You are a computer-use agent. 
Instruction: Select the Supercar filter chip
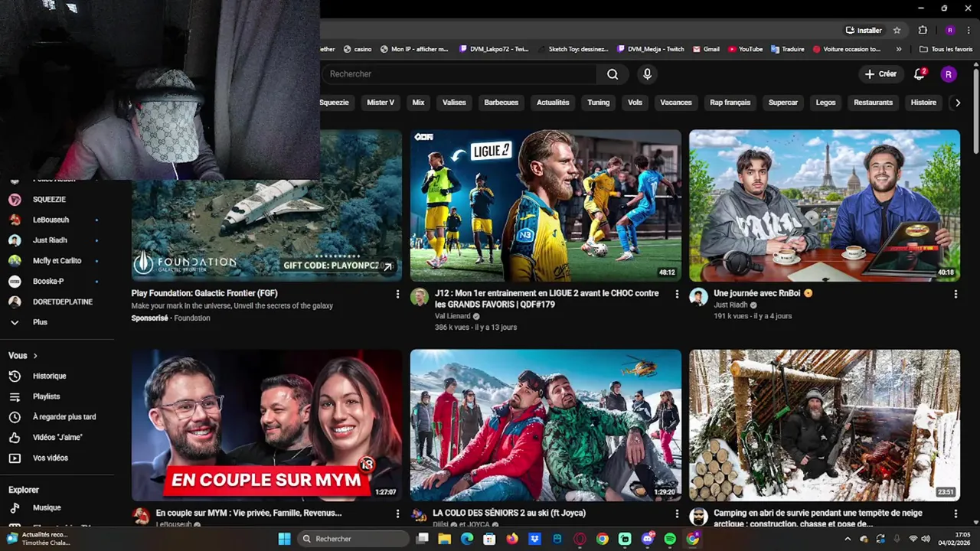click(783, 103)
